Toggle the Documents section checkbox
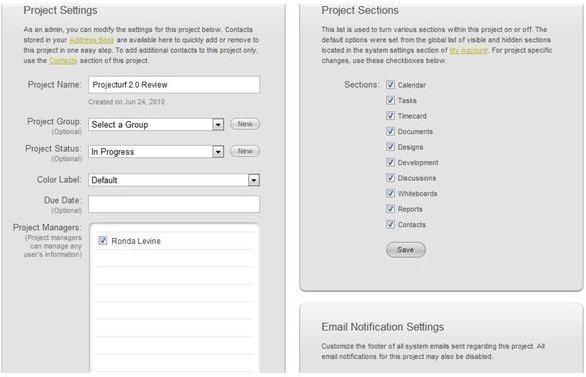586x377 pixels. point(390,131)
